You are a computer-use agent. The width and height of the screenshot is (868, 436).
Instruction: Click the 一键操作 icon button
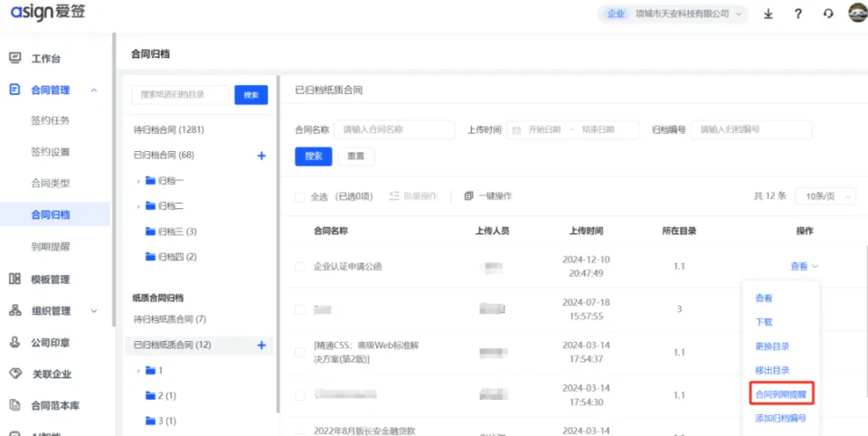click(488, 196)
